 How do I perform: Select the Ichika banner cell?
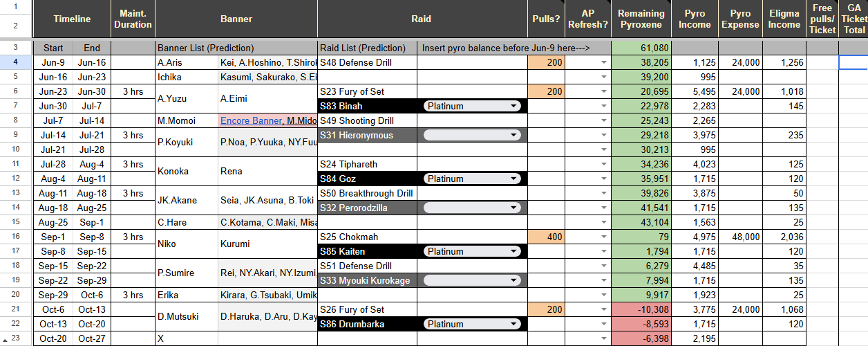pyautogui.click(x=187, y=77)
